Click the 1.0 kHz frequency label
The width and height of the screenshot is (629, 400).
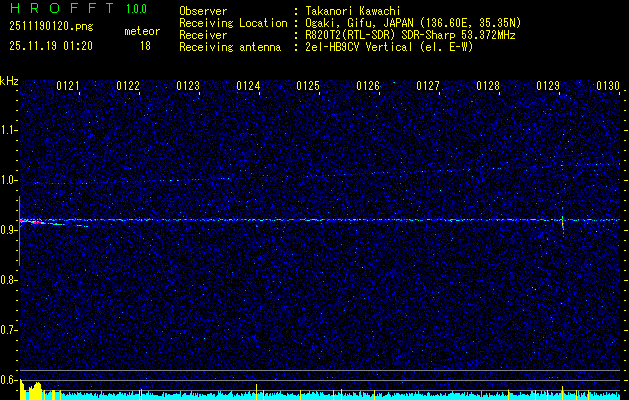9,180
